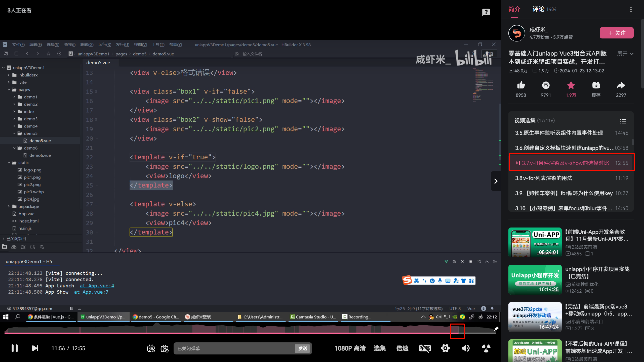Give coins to the video
Viewport: 644px width, 362px height.
(x=546, y=85)
